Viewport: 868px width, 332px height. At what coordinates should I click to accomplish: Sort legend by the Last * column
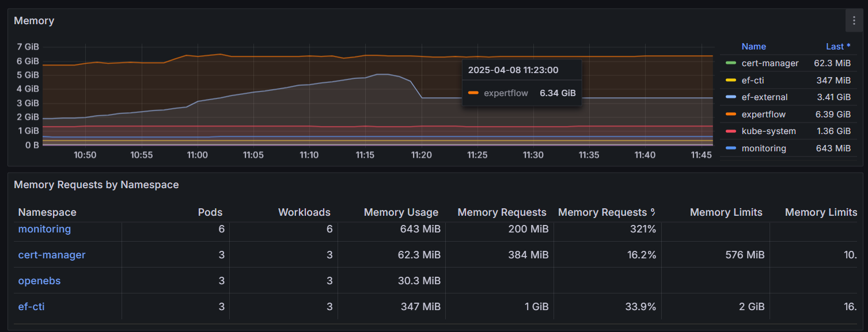(838, 47)
